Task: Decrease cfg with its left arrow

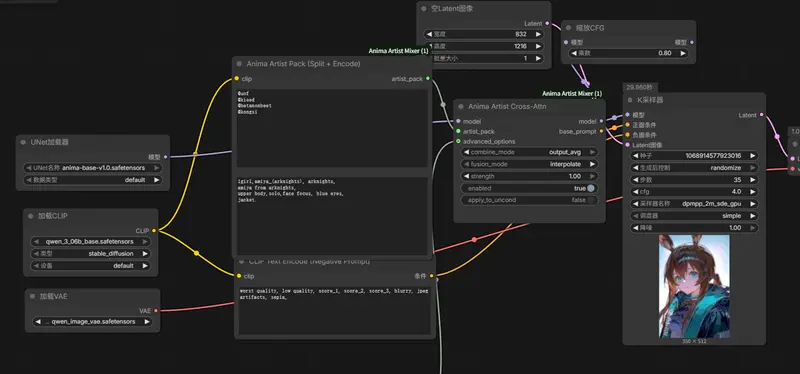Action: click(635, 192)
